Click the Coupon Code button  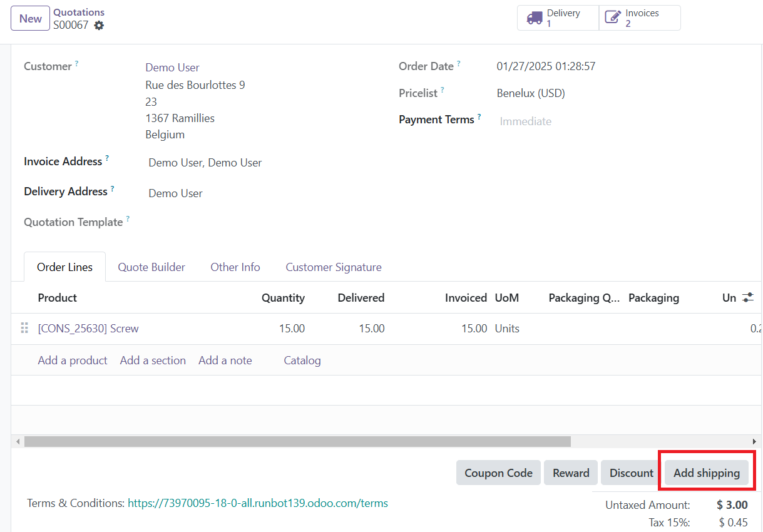tap(498, 473)
